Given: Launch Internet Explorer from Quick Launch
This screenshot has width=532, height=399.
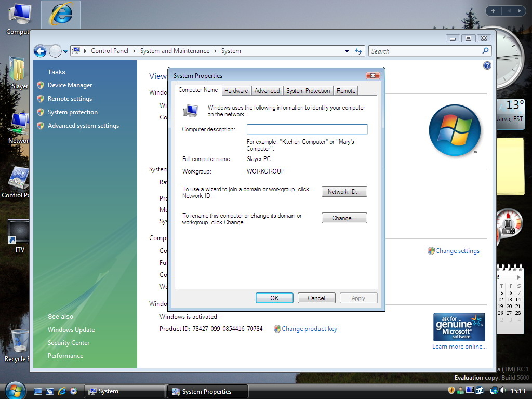Looking at the screenshot, I should (62, 391).
